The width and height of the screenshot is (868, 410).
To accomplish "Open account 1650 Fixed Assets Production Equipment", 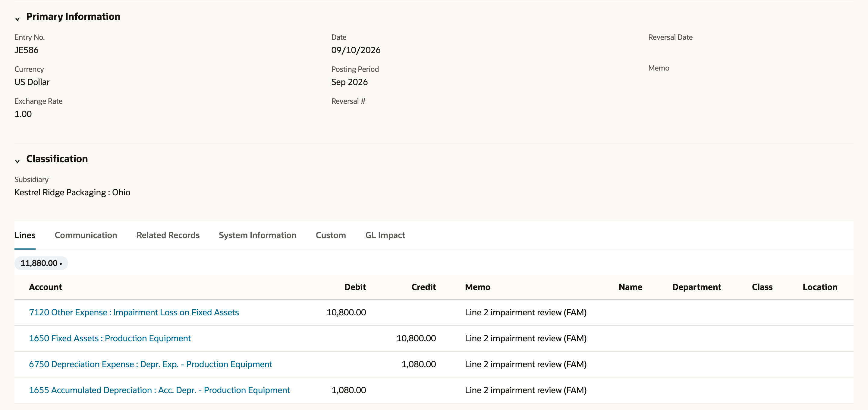I will point(110,338).
